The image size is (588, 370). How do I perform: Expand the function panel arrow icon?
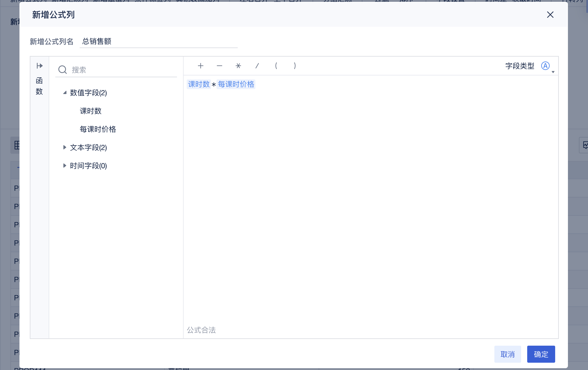(40, 66)
